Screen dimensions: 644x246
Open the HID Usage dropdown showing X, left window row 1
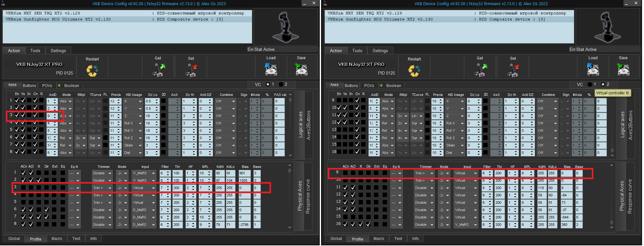click(133, 101)
